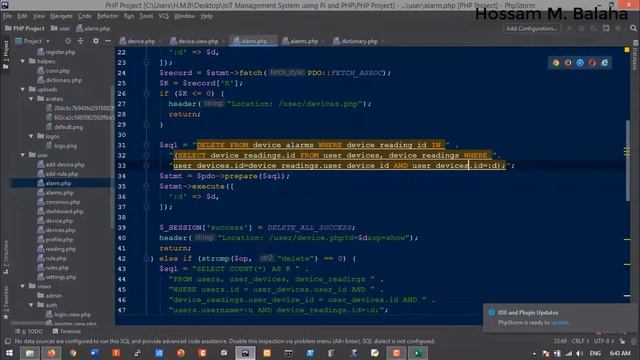Click PHP Project breadcrumb
Image resolution: width=640 pixels, height=360 pixels.
click(24, 29)
